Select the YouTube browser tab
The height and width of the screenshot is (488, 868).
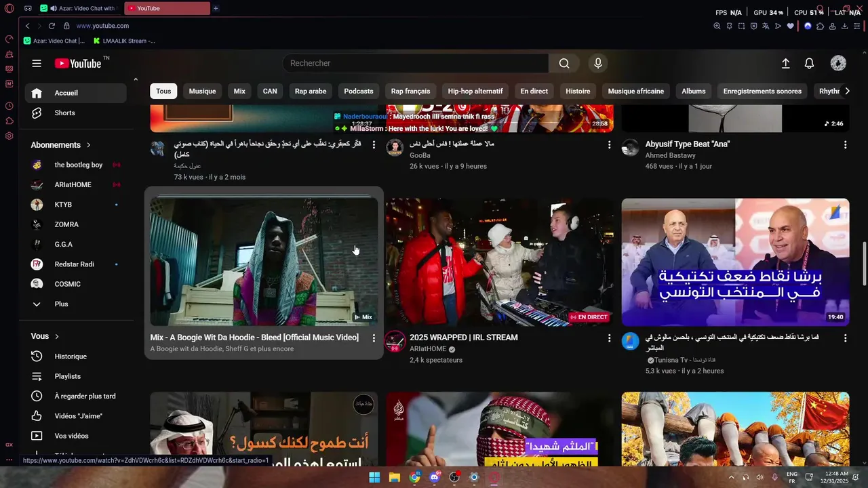pos(167,8)
